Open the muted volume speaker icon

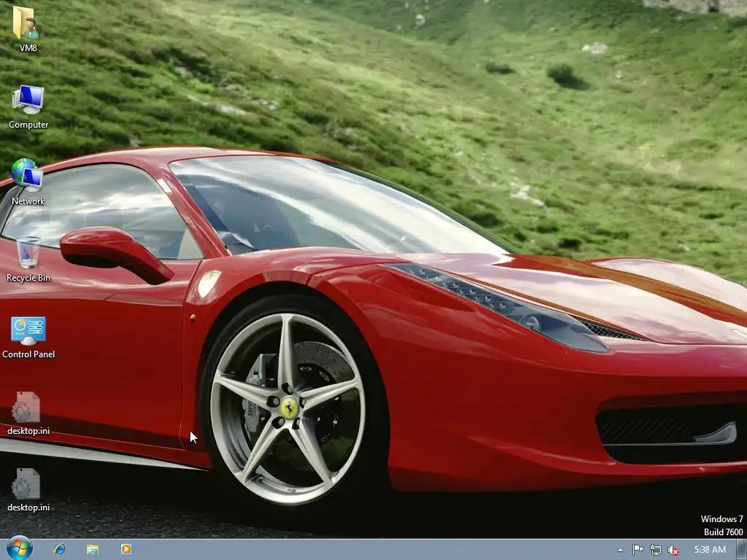[x=673, y=550]
